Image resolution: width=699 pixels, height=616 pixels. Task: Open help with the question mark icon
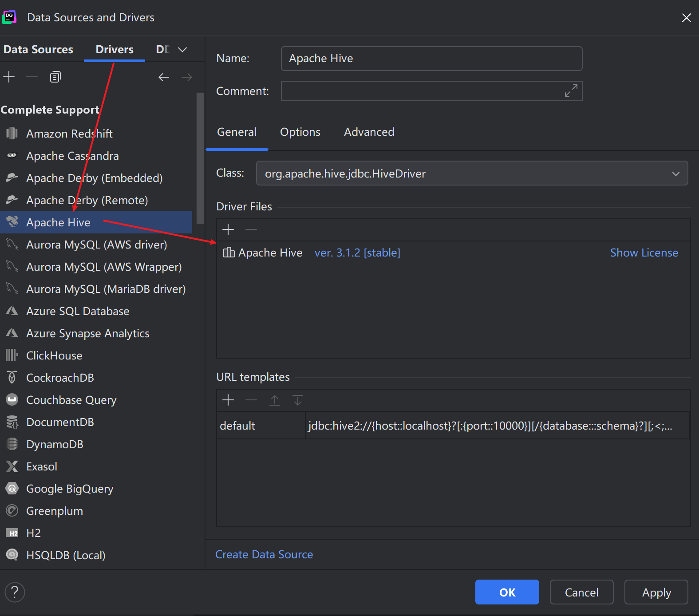tap(15, 592)
